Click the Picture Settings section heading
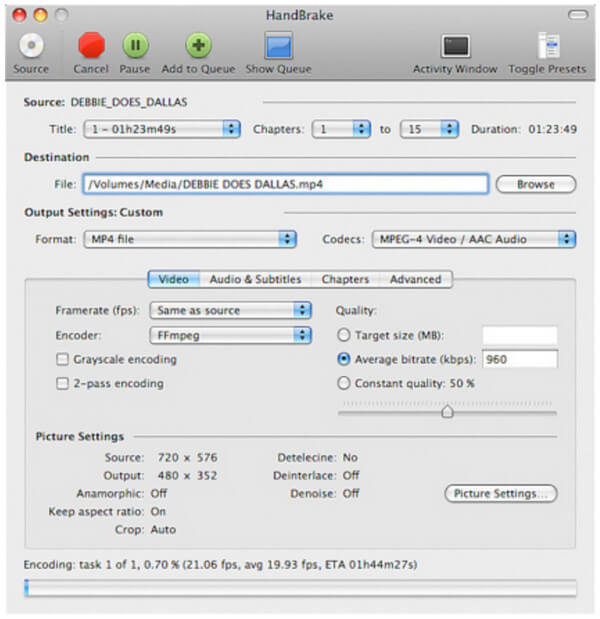 click(80, 437)
